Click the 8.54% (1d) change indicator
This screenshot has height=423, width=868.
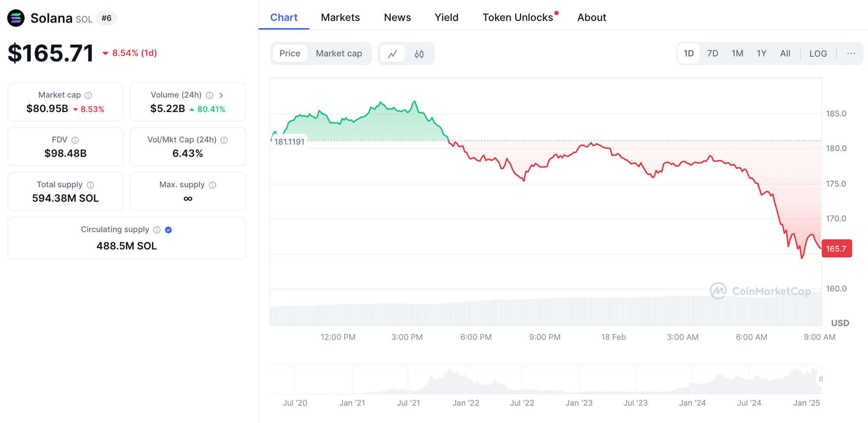point(130,53)
